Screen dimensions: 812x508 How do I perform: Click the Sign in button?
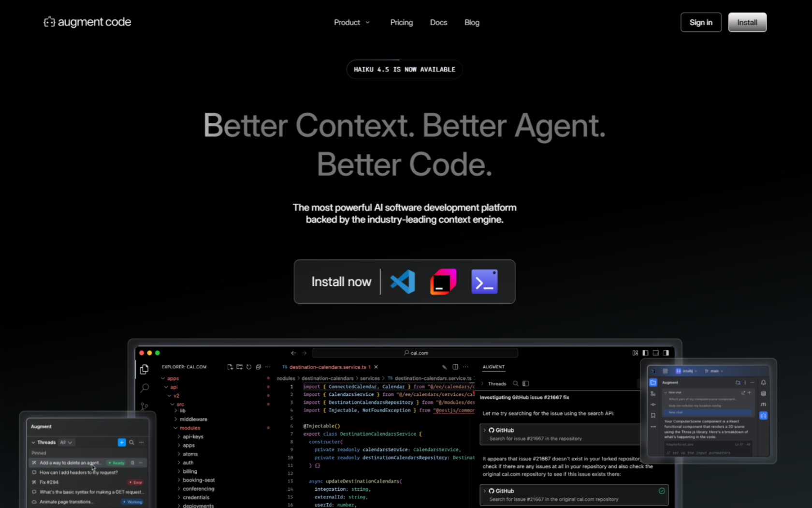tap(700, 22)
